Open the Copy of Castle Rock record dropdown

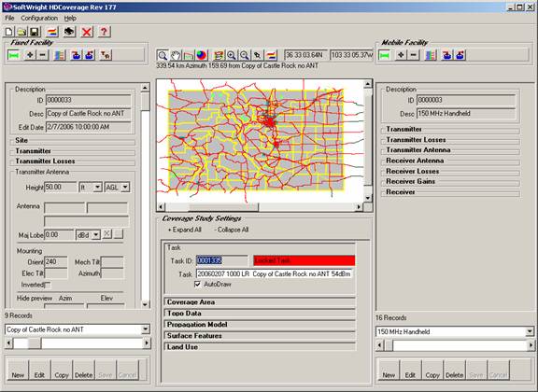(x=146, y=329)
